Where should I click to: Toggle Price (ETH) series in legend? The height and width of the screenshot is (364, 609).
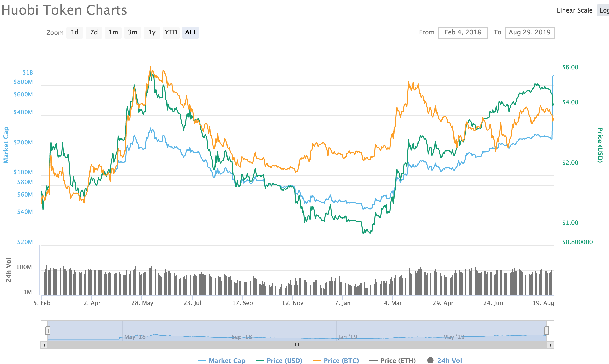click(x=393, y=361)
